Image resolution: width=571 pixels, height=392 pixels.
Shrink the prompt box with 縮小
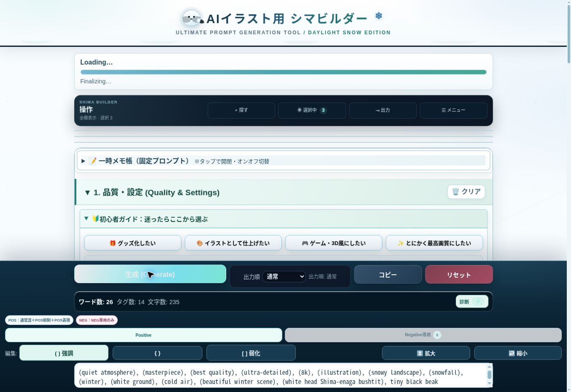pyautogui.click(x=518, y=353)
